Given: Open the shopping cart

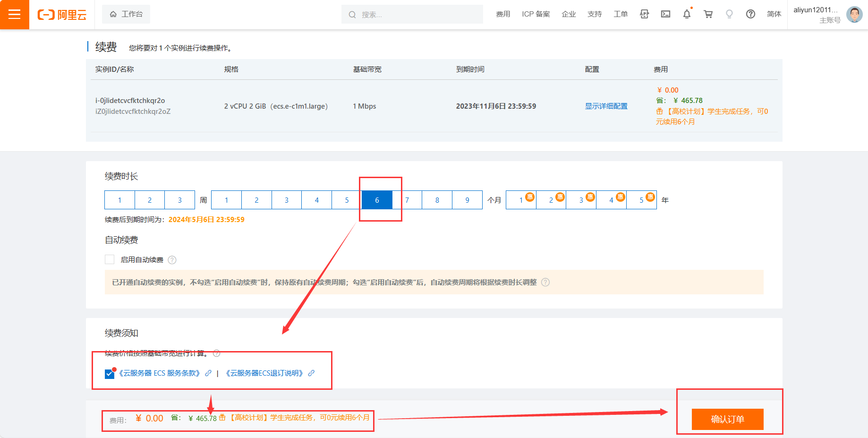Looking at the screenshot, I should pyautogui.click(x=708, y=14).
